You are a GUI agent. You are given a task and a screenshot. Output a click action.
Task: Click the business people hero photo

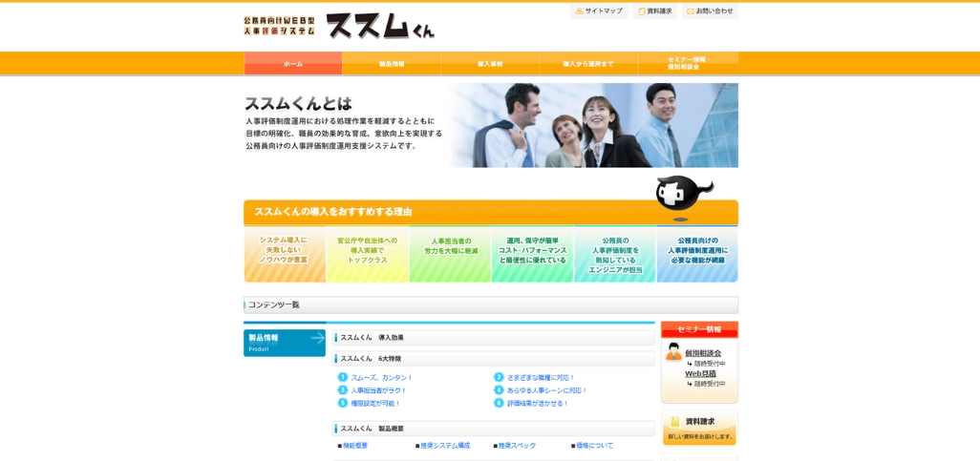(591, 126)
